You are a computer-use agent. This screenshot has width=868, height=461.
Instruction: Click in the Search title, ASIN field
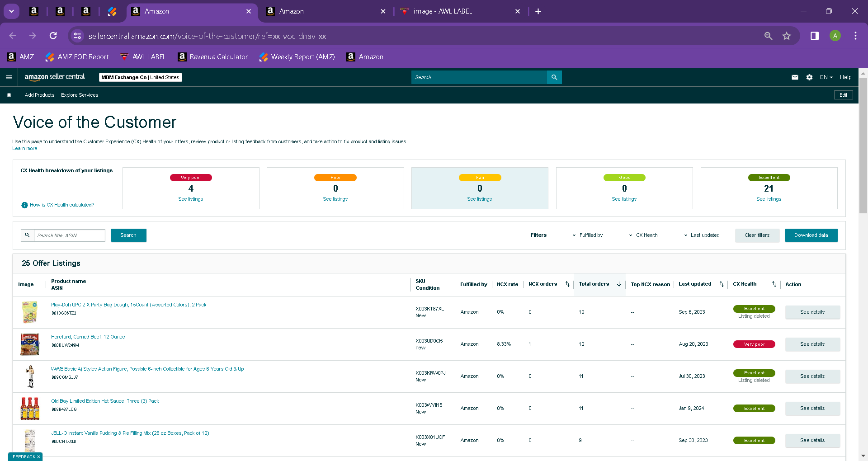pyautogui.click(x=70, y=235)
